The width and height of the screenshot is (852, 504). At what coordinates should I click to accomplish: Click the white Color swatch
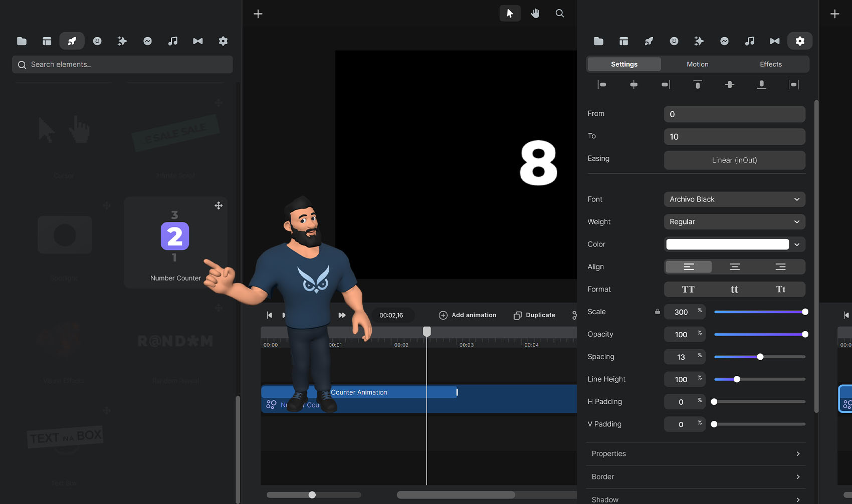tap(727, 244)
